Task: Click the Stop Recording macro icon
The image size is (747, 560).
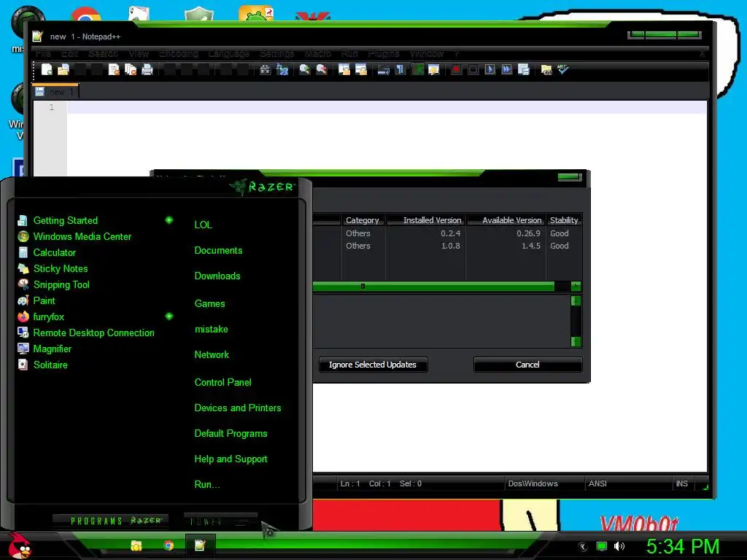Action: click(x=473, y=69)
